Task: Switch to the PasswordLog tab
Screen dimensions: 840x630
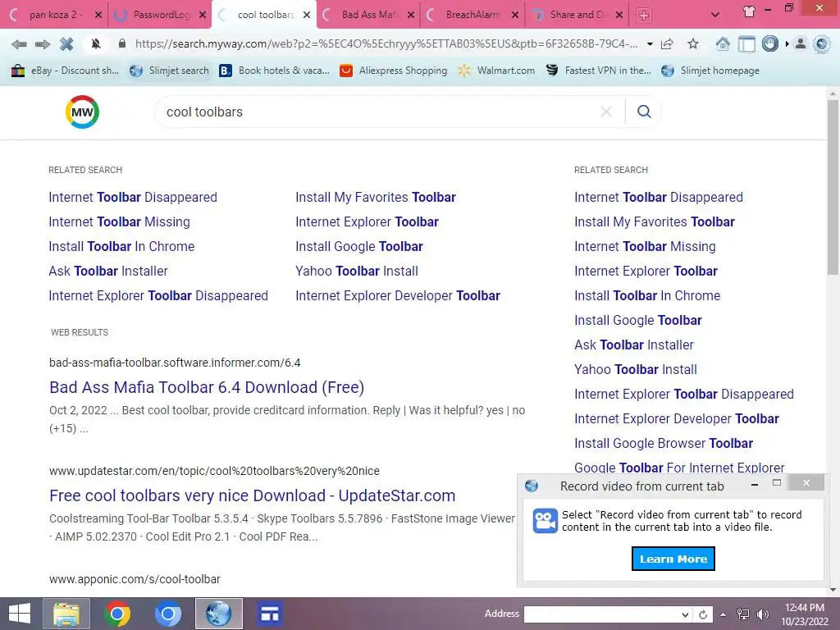Action: (162, 15)
